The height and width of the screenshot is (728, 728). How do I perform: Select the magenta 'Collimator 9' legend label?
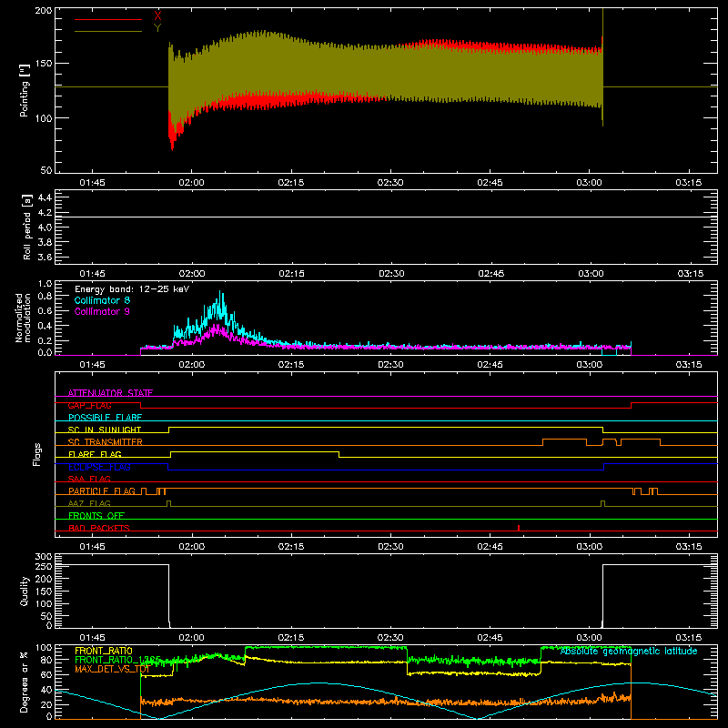(x=102, y=311)
